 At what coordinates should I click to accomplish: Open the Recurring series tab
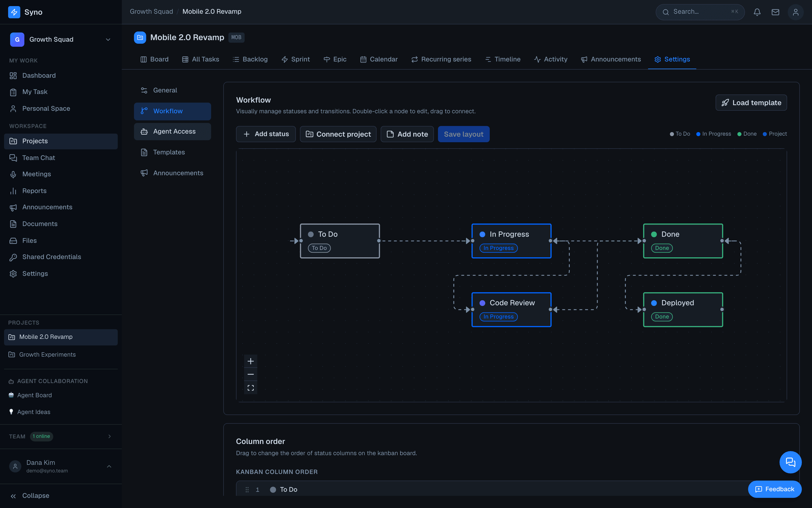click(x=441, y=59)
